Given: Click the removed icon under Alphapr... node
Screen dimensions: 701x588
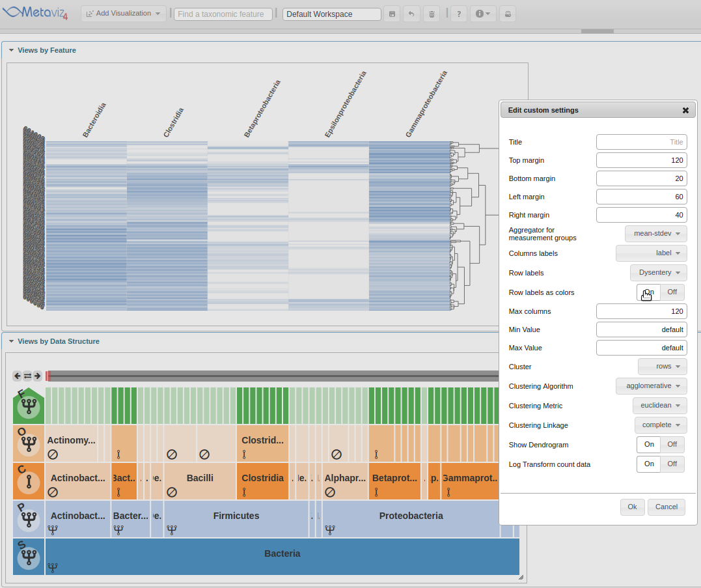Looking at the screenshot, I should (x=330, y=492).
